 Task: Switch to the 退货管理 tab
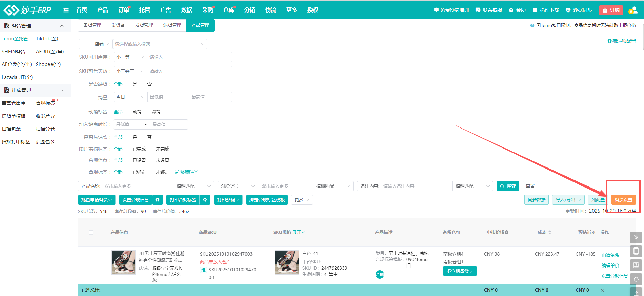[172, 25]
